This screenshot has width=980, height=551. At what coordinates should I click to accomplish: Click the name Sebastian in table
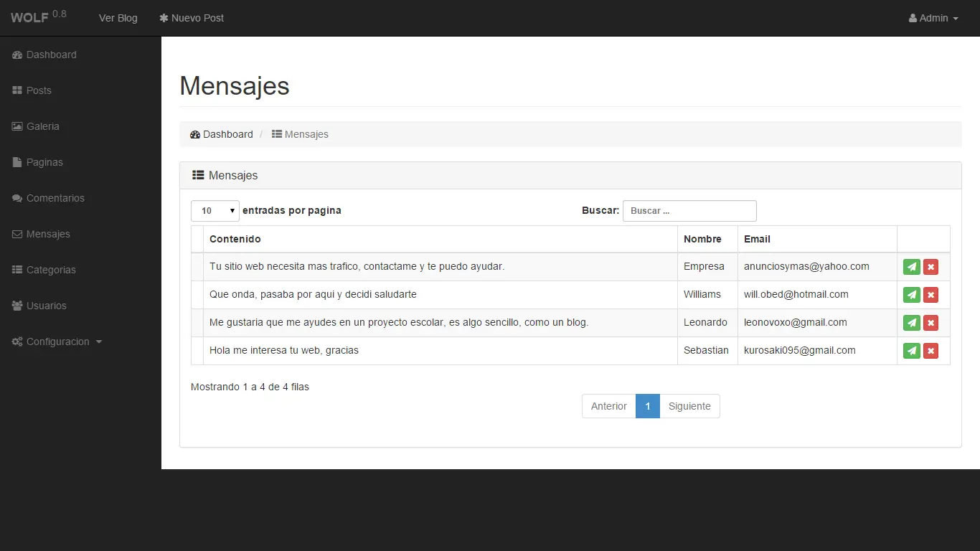coord(706,350)
